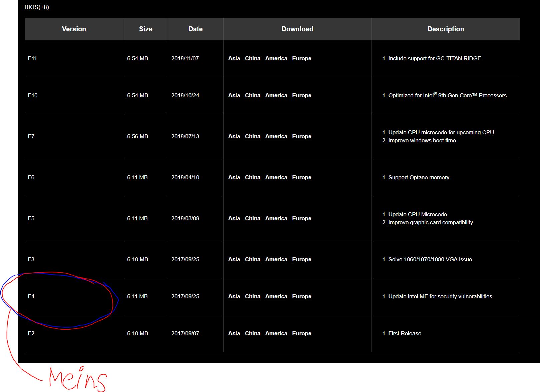The height and width of the screenshot is (392, 540).
Task: Download F4 BIOS from China server
Action: point(252,296)
